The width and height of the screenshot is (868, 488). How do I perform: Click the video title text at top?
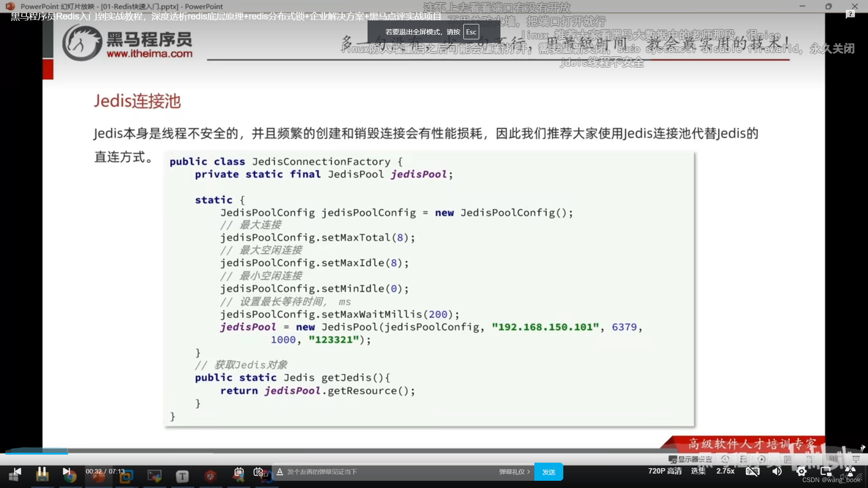pos(226,17)
